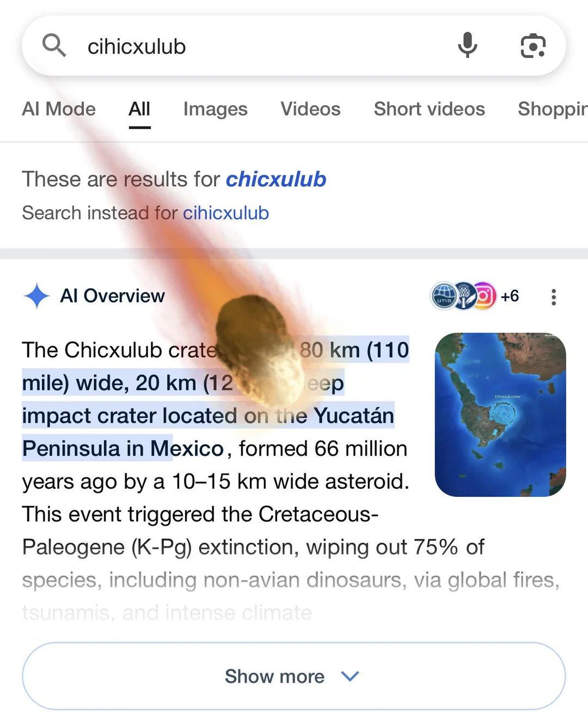Open Google Lens camera search
588x723 pixels.
tap(532, 46)
